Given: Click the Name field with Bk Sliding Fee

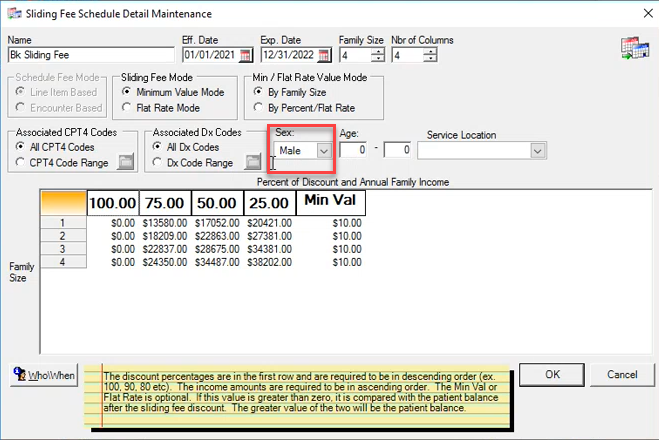Looking at the screenshot, I should (91, 55).
